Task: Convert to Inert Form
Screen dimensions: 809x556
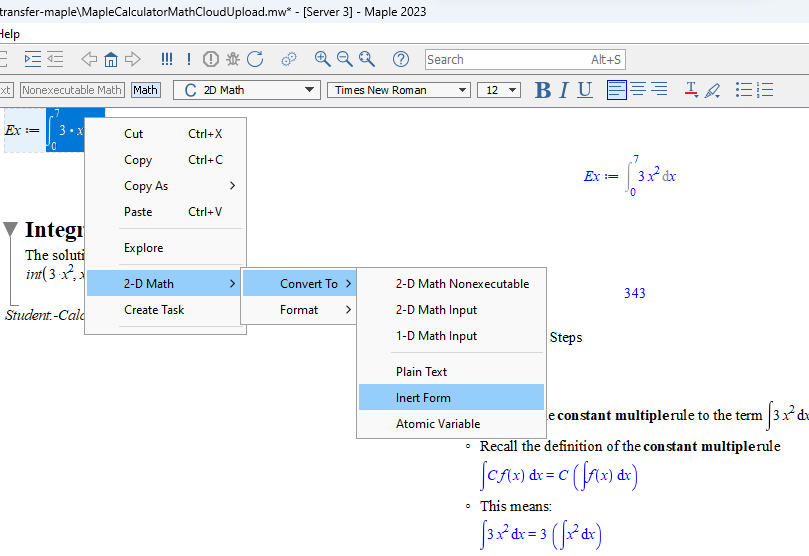Action: click(x=451, y=397)
